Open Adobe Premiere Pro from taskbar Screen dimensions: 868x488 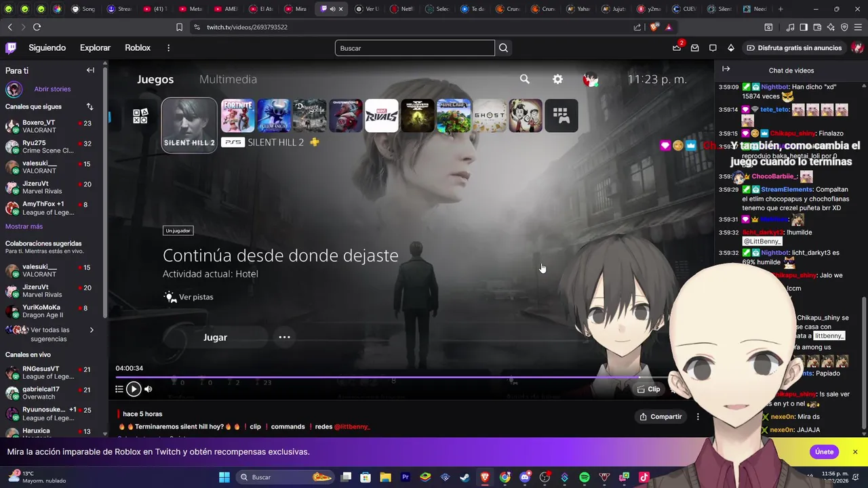(x=406, y=477)
